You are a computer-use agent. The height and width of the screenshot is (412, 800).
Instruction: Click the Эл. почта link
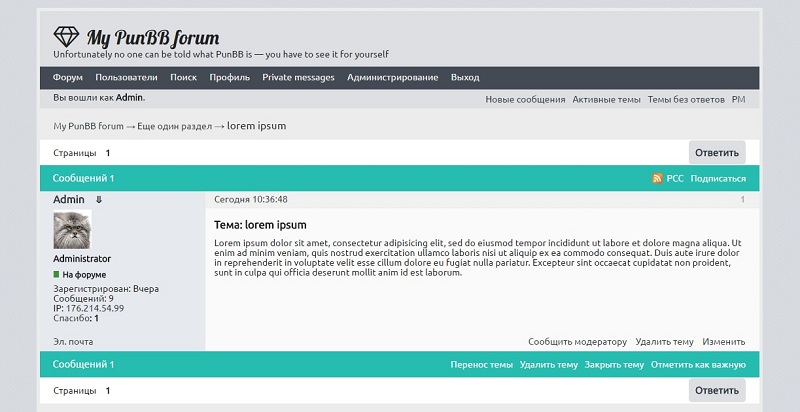[x=73, y=342]
